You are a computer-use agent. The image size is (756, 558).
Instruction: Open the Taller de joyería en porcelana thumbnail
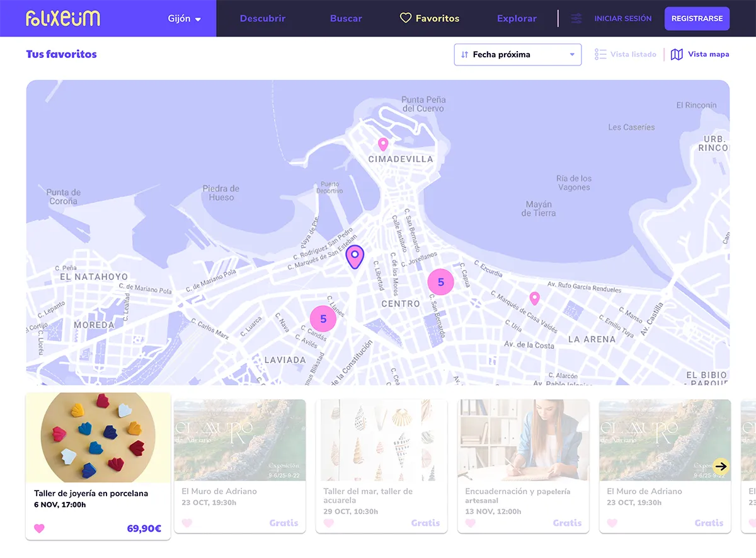point(98,438)
